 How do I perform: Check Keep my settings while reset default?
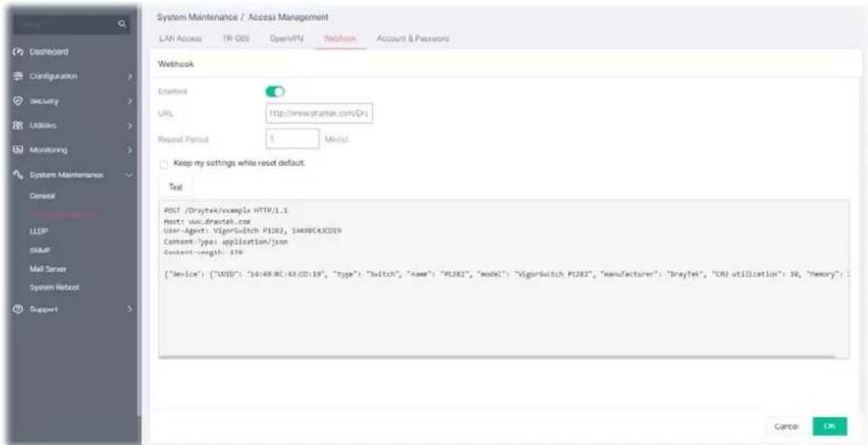point(163,164)
